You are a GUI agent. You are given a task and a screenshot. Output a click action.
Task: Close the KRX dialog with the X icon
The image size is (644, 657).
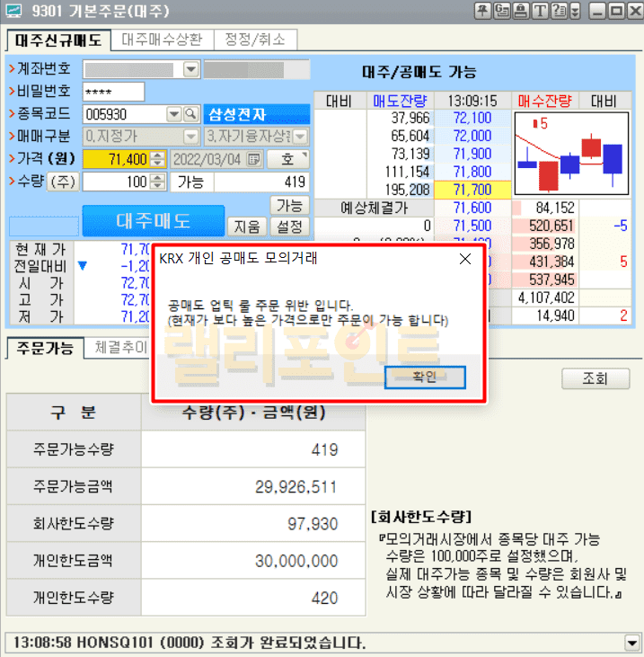[x=464, y=259]
